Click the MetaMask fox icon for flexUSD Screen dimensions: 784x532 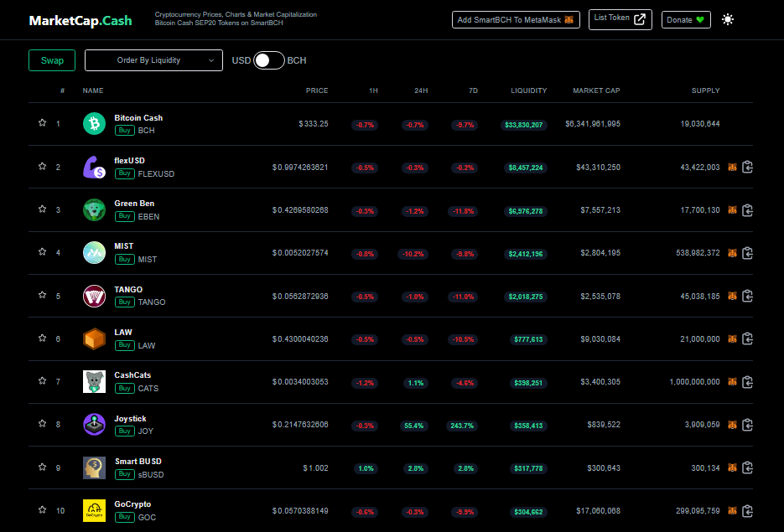(732, 168)
